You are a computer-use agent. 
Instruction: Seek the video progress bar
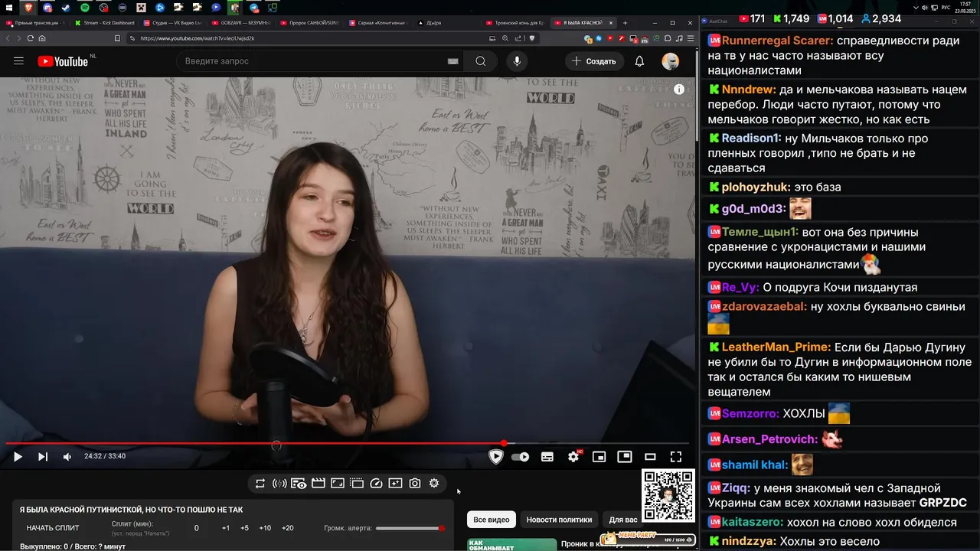pos(348,443)
